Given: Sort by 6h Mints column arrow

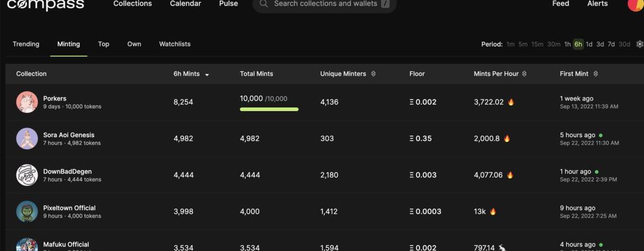Looking at the screenshot, I should tap(207, 74).
